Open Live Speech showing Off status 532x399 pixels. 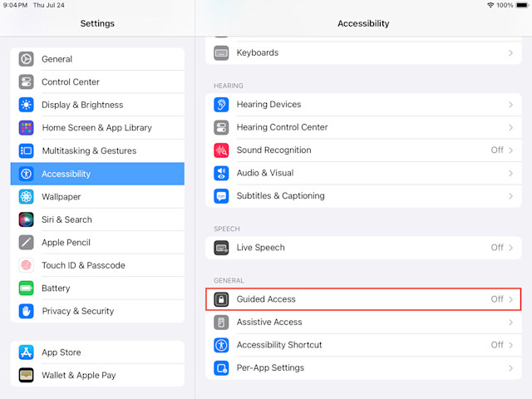[363, 248]
